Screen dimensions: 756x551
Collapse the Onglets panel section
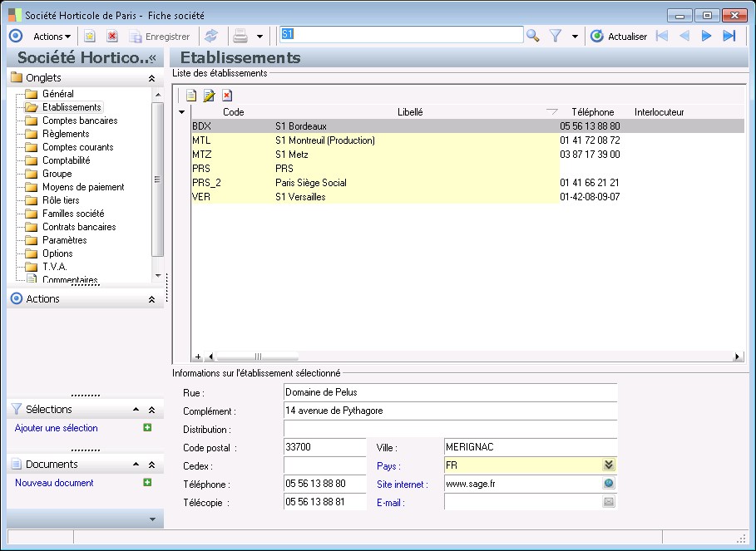151,77
